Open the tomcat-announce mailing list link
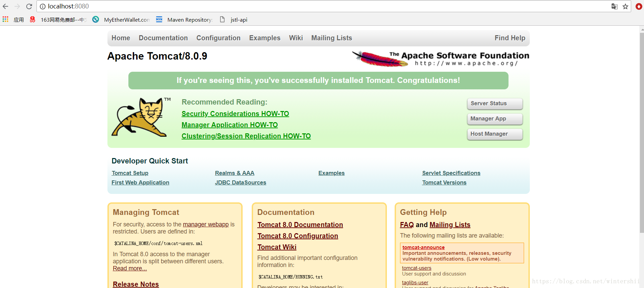 [x=423, y=247]
